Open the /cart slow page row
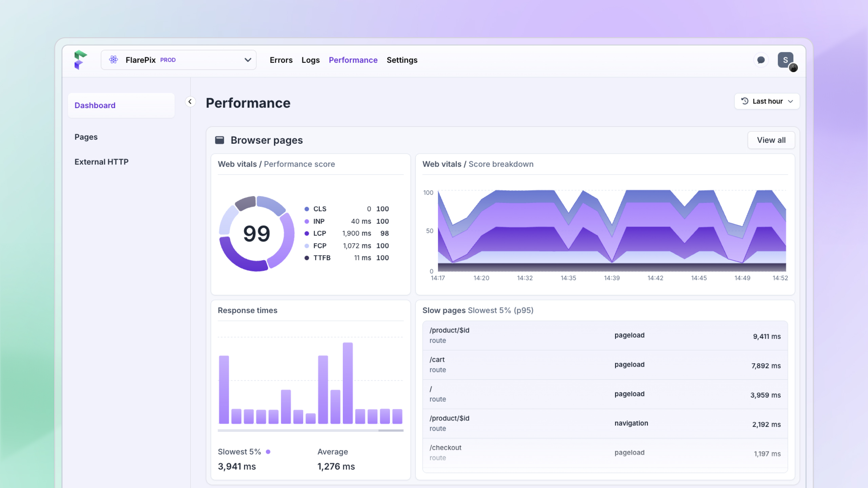Image resolution: width=868 pixels, height=488 pixels. point(605,365)
